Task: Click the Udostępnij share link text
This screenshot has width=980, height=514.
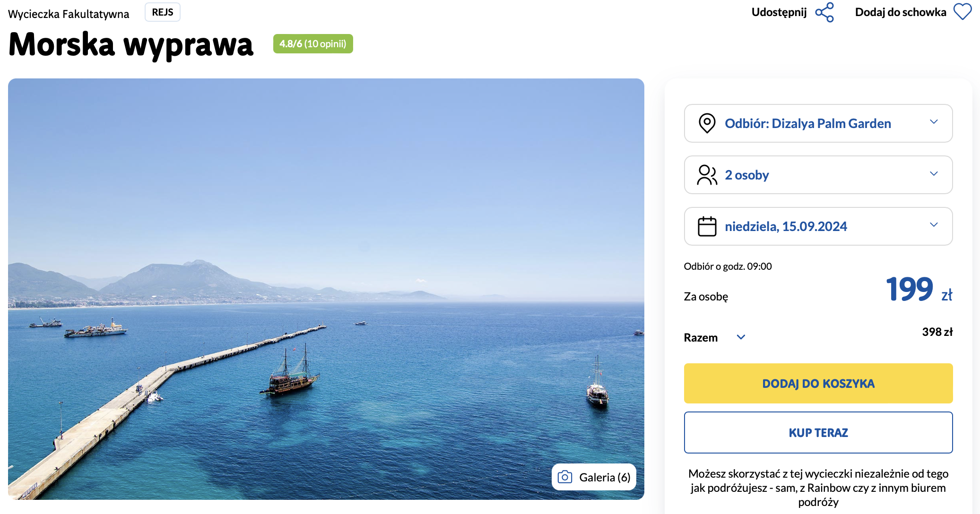Action: click(x=779, y=12)
